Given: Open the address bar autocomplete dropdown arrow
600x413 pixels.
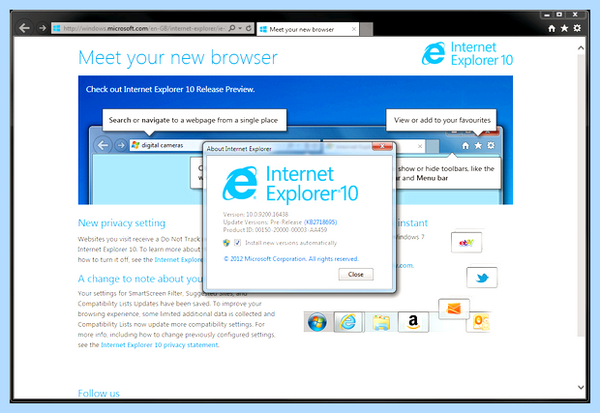Looking at the screenshot, I should click(x=240, y=28).
